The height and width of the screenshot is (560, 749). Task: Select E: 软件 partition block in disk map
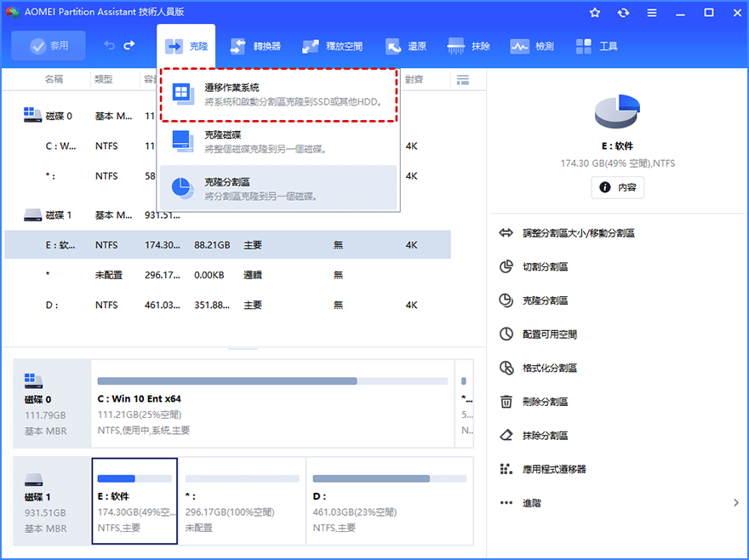pos(134,501)
